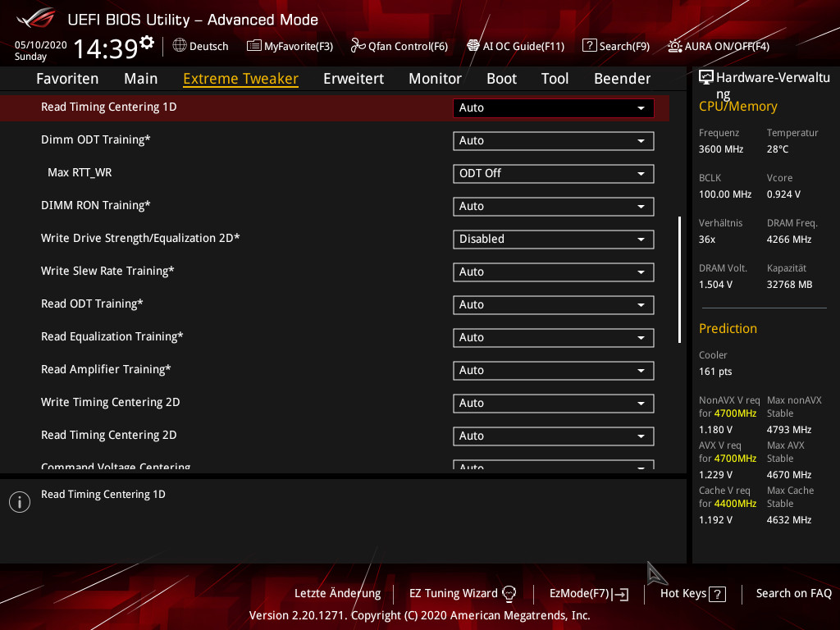This screenshot has width=840, height=630.
Task: Click the Qfan Control fan icon
Action: pos(358,46)
